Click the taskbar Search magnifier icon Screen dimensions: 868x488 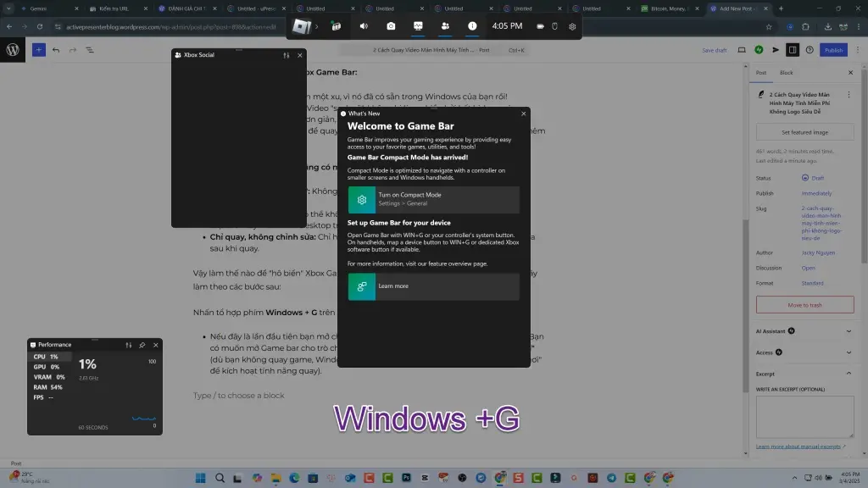(220, 478)
